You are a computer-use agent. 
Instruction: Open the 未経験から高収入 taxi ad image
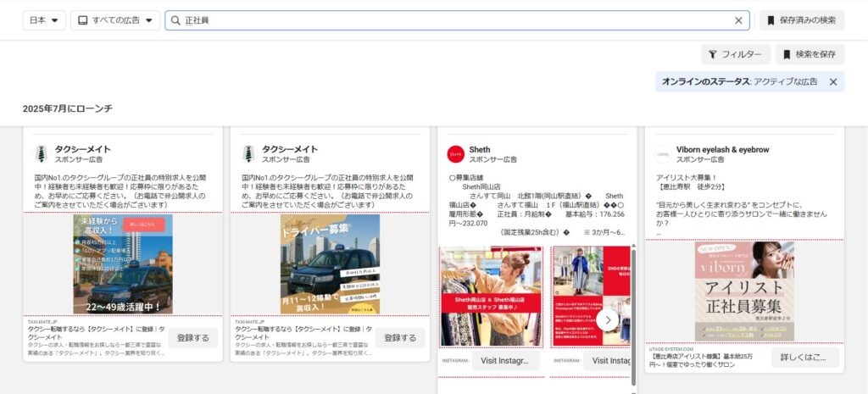123,264
